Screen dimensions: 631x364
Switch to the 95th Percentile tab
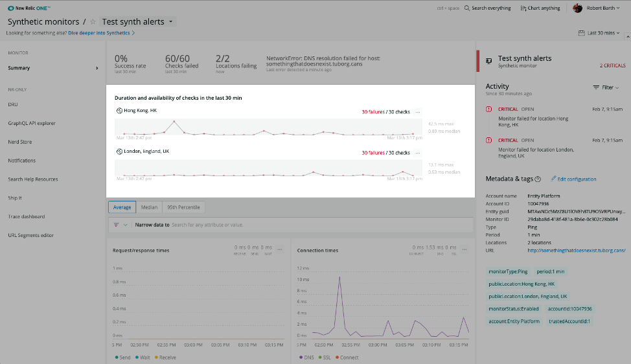(183, 207)
